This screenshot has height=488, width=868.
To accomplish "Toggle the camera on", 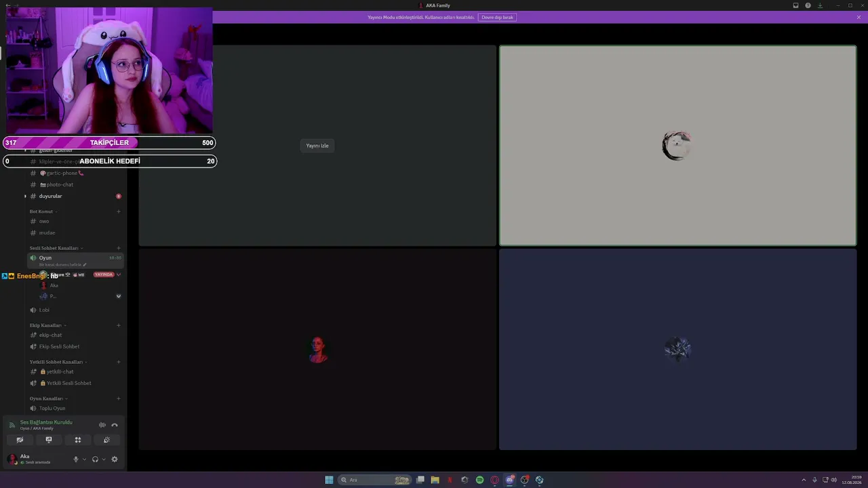I will [x=20, y=440].
